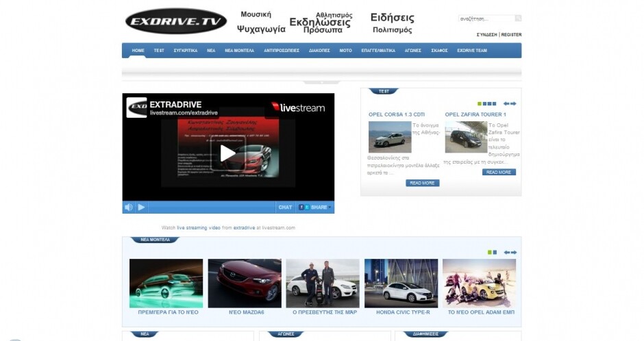Select green page dot in ΝΕΑ ΜΟΝΤΕΛΑ panel
Image resolution: width=644 pixels, height=341 pixels.
coord(490,253)
